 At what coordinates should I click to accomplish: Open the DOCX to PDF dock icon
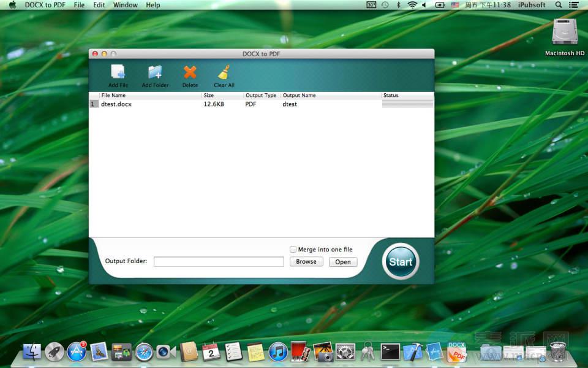457,351
